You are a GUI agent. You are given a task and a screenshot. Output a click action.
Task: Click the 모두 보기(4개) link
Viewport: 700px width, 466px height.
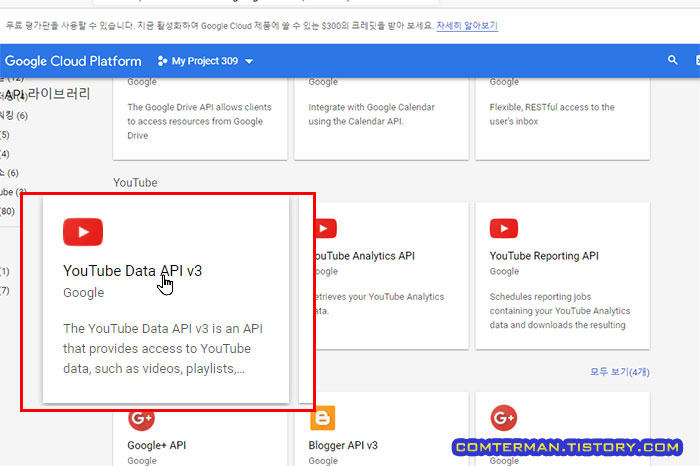click(620, 371)
